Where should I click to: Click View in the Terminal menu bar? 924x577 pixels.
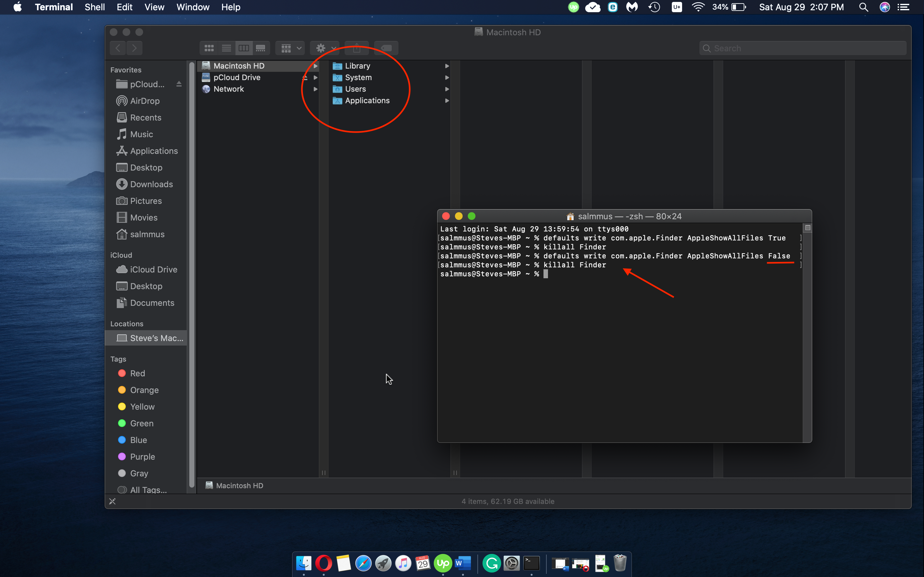(x=154, y=7)
